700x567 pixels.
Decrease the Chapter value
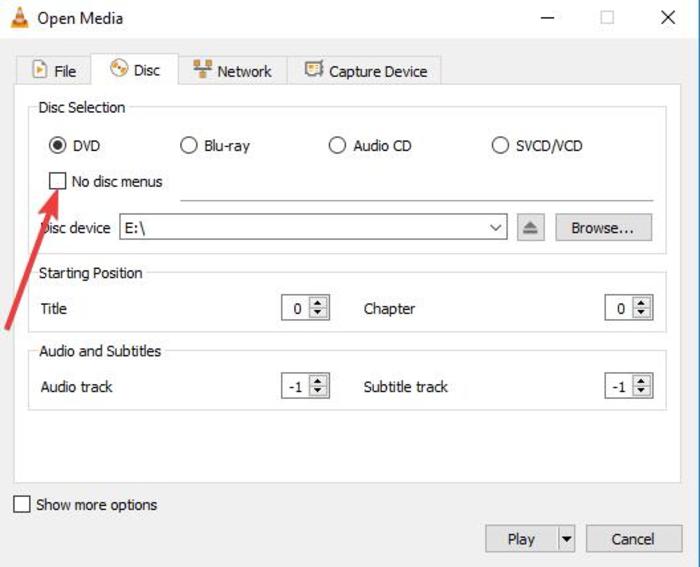[x=641, y=313]
